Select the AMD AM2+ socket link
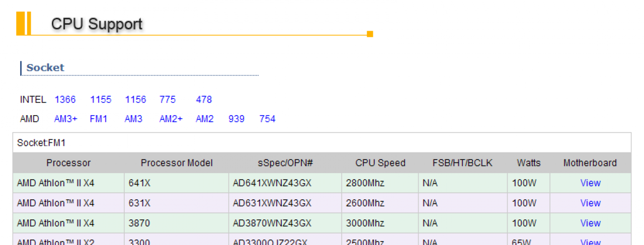 tap(171, 119)
